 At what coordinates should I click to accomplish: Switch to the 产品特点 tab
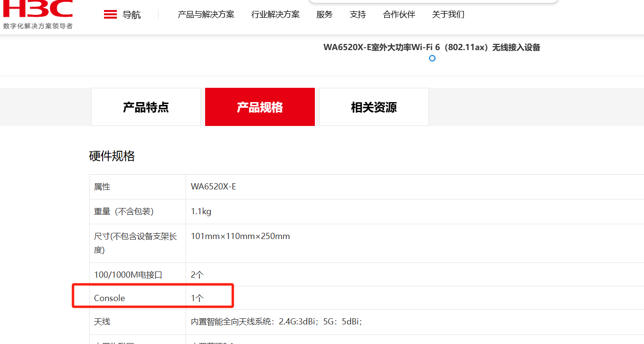tap(146, 107)
